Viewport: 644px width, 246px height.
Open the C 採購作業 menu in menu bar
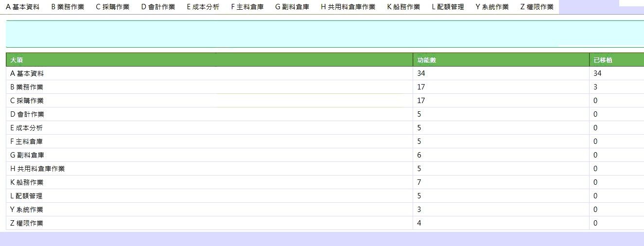pos(112,7)
